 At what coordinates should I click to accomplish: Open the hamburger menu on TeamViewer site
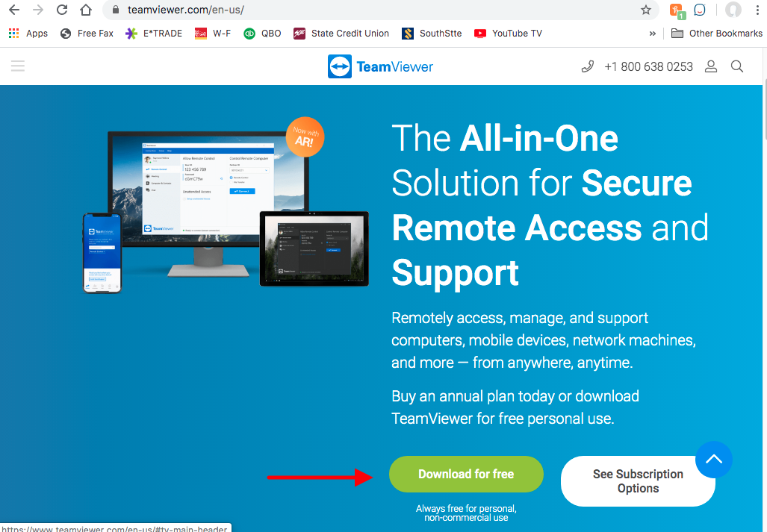[x=18, y=66]
